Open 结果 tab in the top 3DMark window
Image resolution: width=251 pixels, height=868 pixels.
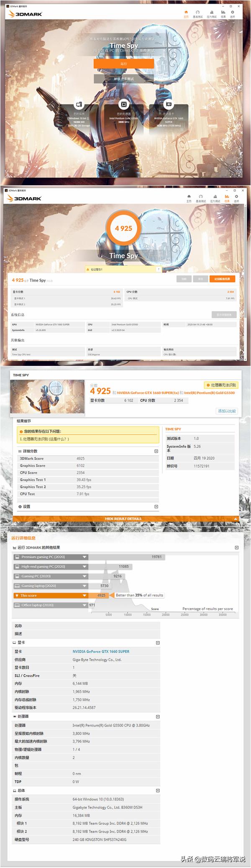tap(223, 14)
